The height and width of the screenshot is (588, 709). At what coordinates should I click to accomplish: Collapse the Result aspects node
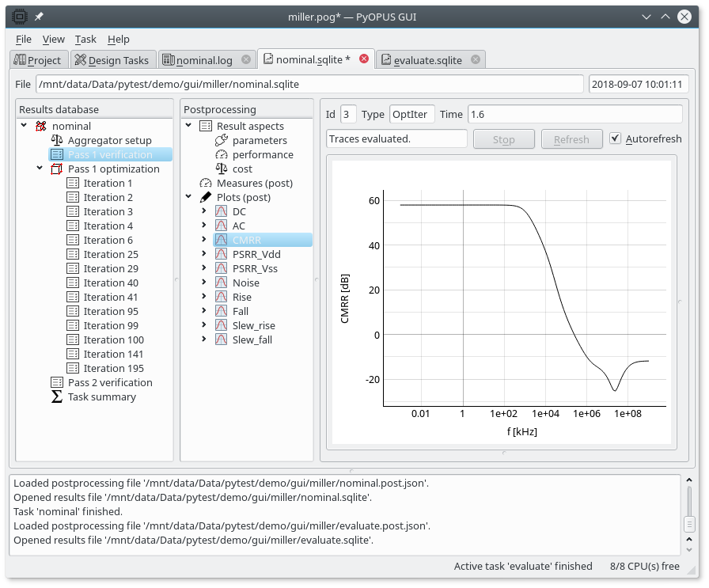point(188,126)
